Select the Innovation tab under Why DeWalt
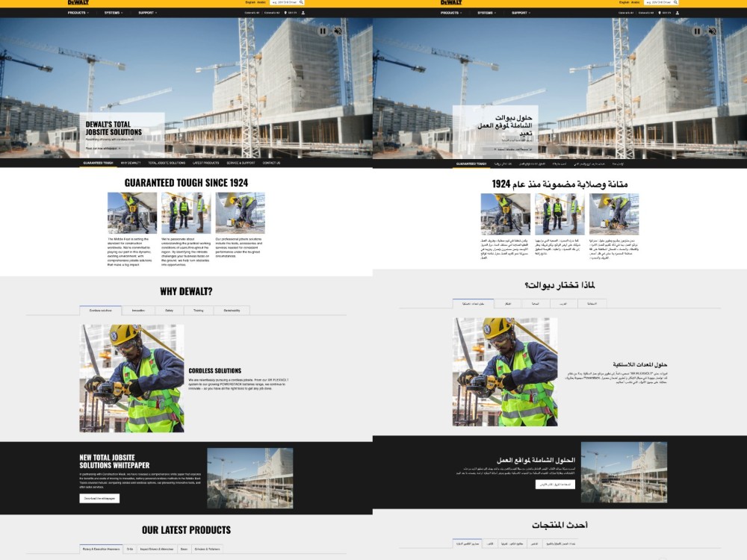 138,311
